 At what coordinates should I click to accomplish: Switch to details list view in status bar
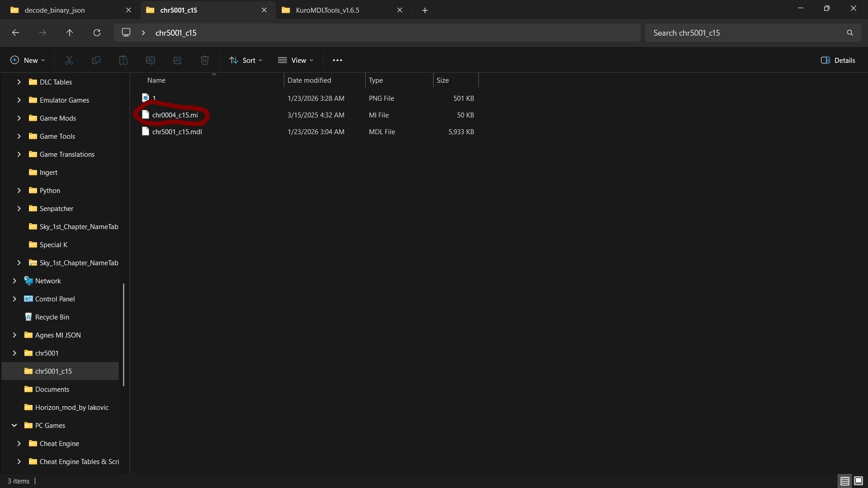click(x=844, y=481)
